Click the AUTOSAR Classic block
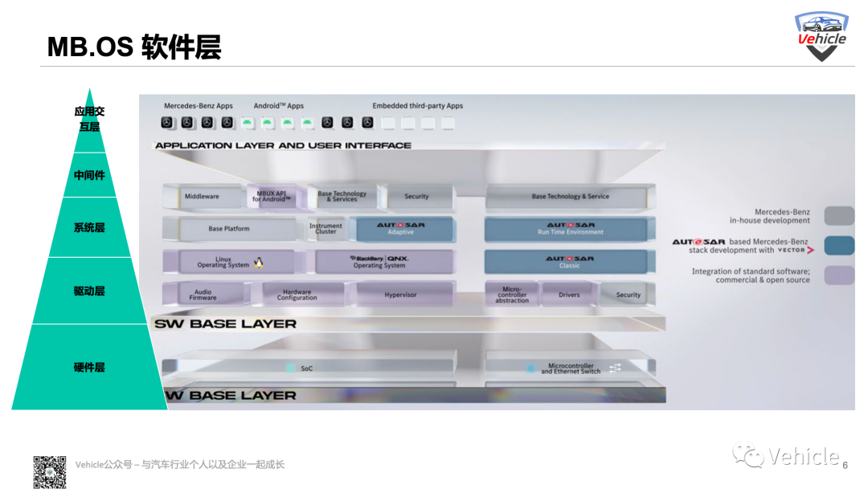Viewport: 868px width, 493px height. tap(570, 263)
